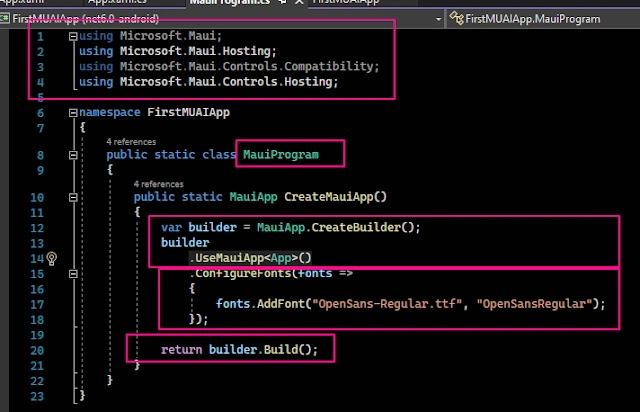Click line number 2 in the margin
Image resolution: width=640 pixels, height=412 pixels.
(40, 52)
